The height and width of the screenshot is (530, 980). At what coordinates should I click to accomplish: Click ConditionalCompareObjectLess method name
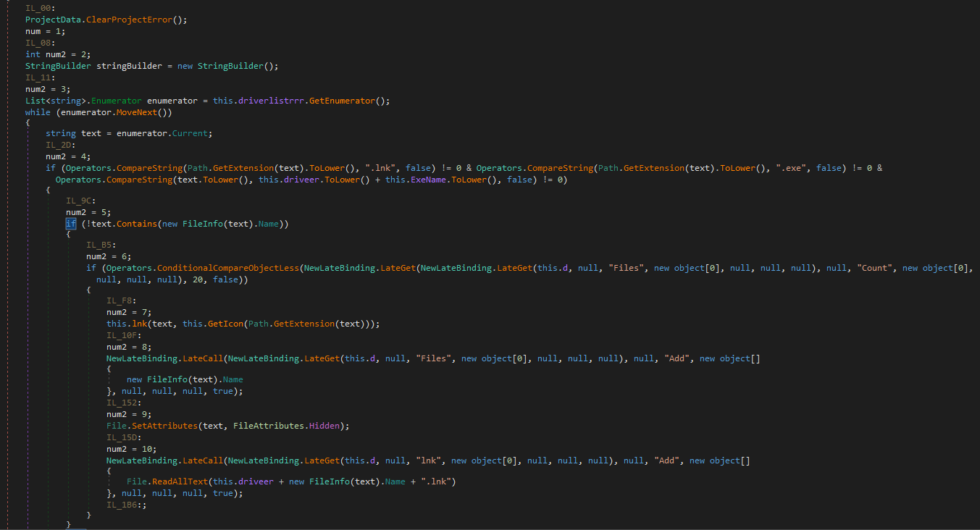(x=227, y=268)
